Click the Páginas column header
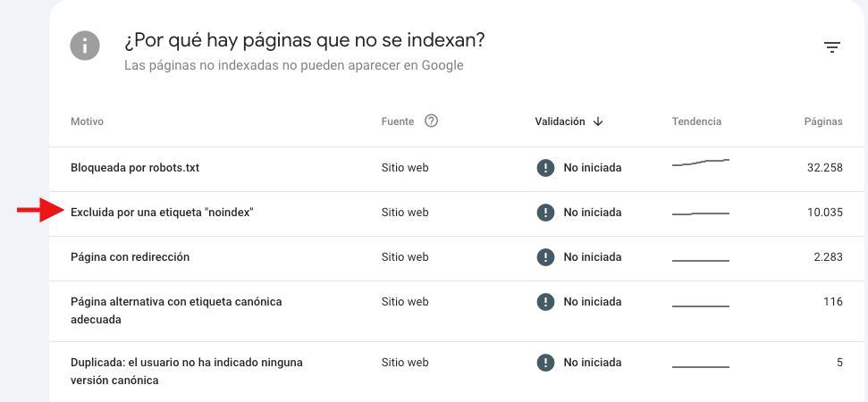Image resolution: width=868 pixels, height=402 pixels. click(823, 121)
